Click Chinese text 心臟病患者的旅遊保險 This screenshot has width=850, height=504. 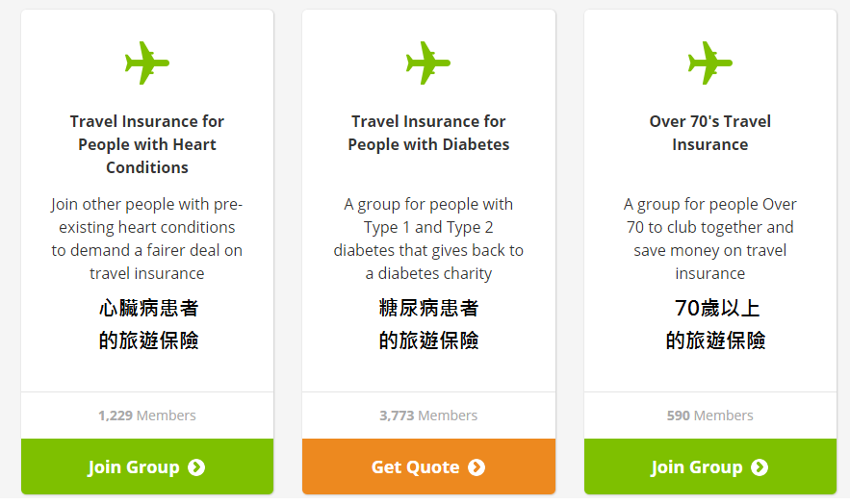tap(148, 324)
